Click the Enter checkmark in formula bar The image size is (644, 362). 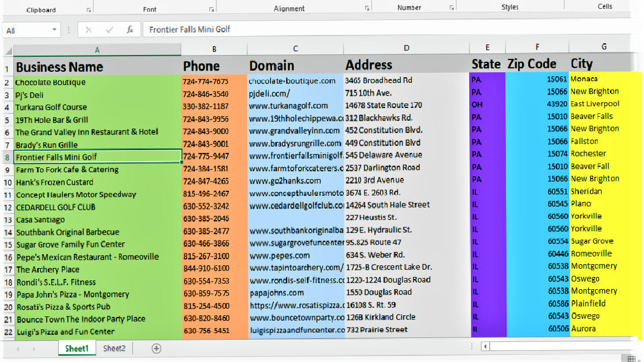pyautogui.click(x=109, y=29)
